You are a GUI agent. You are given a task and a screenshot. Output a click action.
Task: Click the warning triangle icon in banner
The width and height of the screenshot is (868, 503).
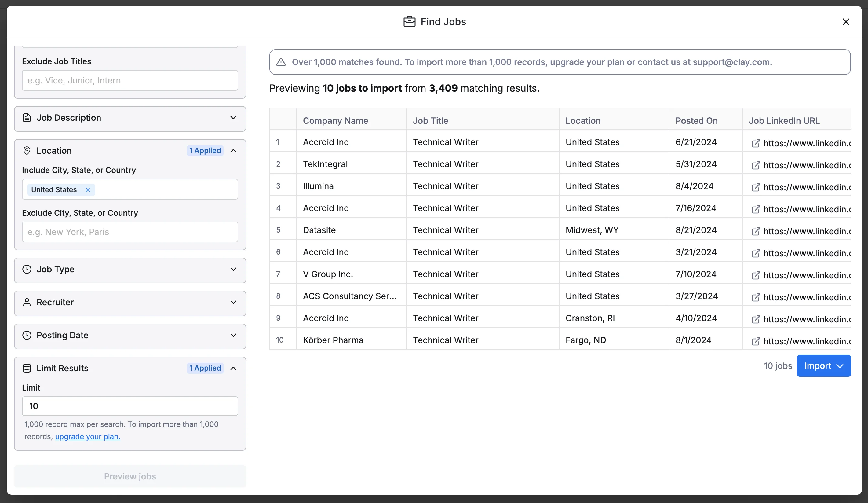click(x=281, y=62)
